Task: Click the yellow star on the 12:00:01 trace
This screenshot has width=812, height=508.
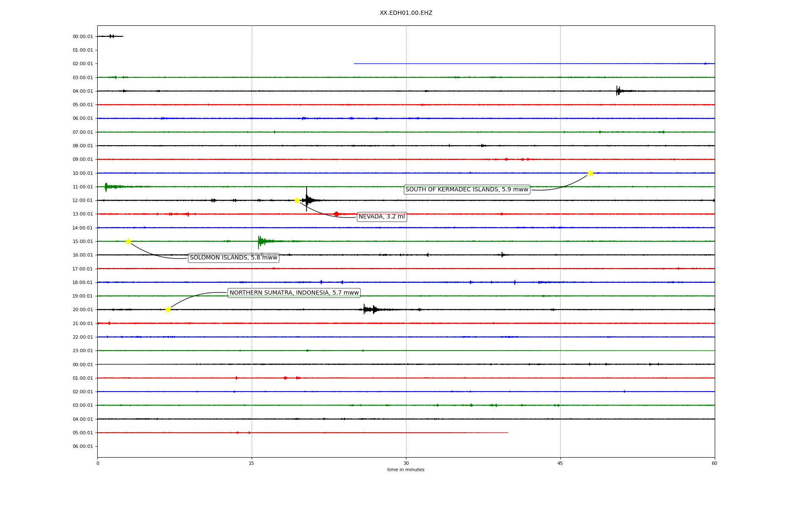Action: coord(297,200)
